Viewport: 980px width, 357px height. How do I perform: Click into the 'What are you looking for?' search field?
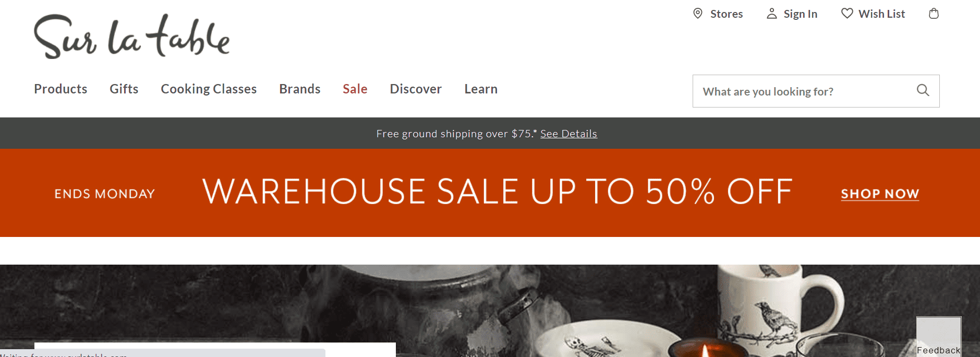pyautogui.click(x=816, y=91)
